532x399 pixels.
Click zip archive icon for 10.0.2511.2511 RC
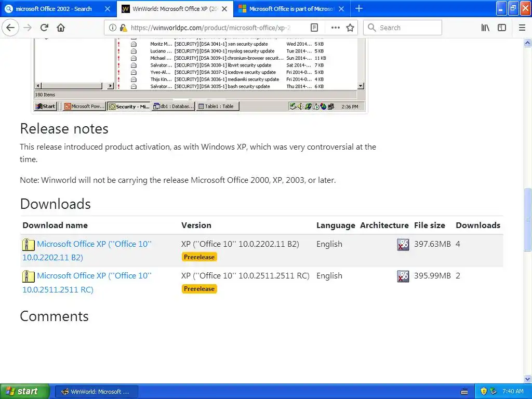click(x=29, y=276)
